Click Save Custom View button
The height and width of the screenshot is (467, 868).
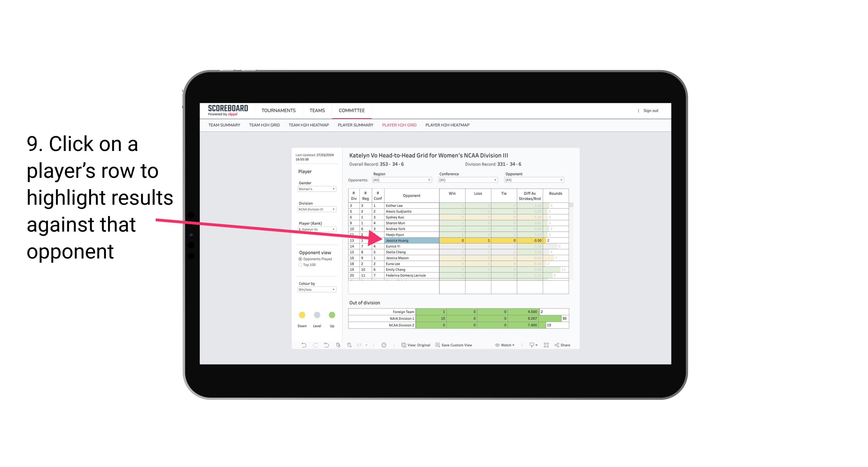[x=463, y=346]
